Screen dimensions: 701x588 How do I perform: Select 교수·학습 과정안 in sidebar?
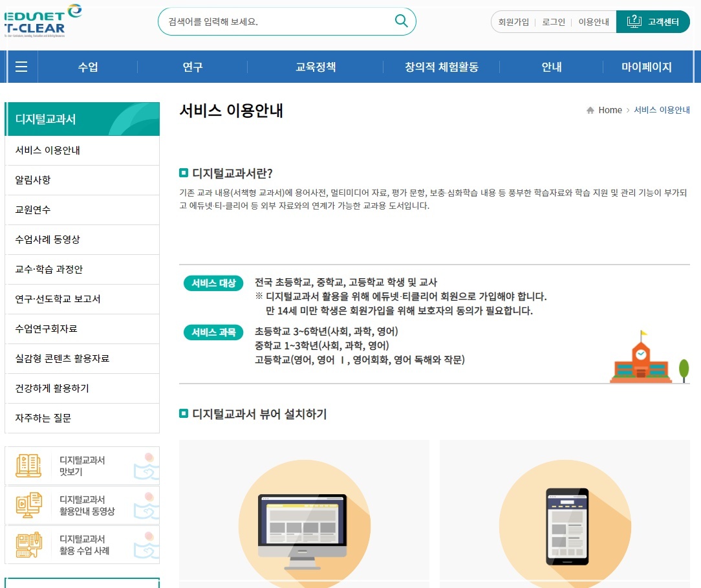[x=82, y=269]
